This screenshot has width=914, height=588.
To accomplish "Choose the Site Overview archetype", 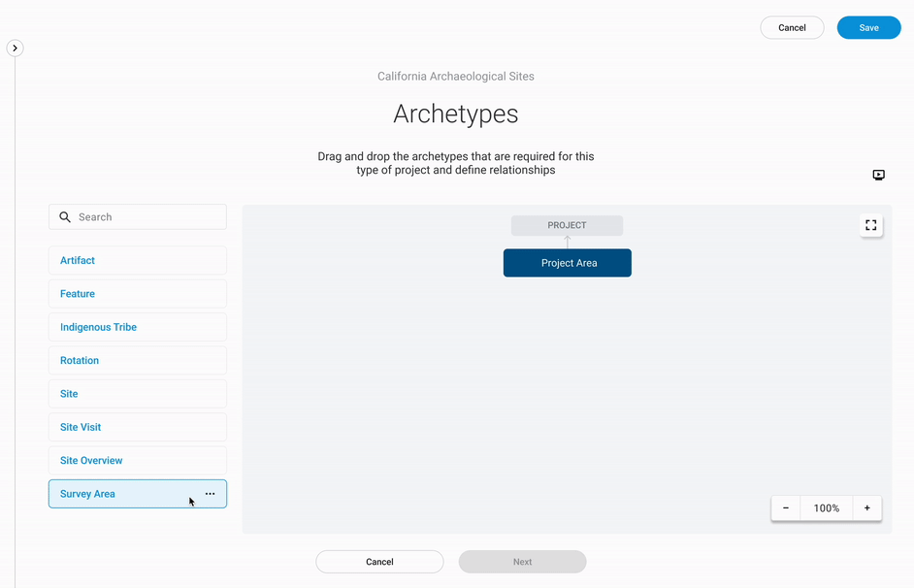I will [137, 461].
